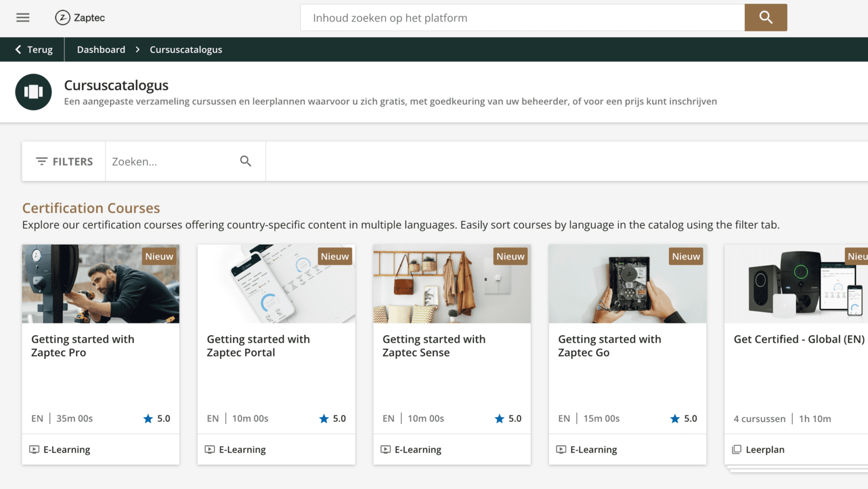Open the hamburger main menu
The height and width of the screenshot is (489, 868).
pyautogui.click(x=23, y=18)
